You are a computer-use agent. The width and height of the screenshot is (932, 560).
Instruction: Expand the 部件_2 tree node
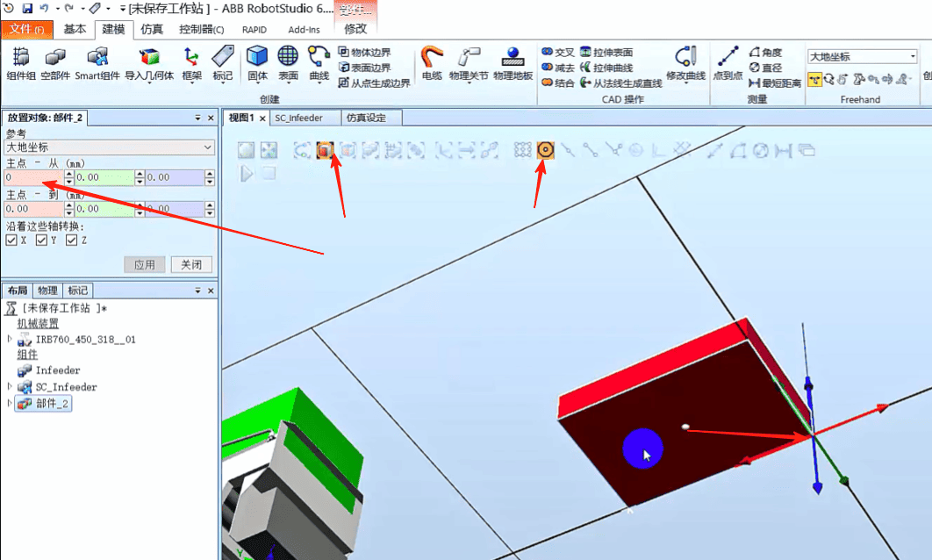tap(9, 403)
